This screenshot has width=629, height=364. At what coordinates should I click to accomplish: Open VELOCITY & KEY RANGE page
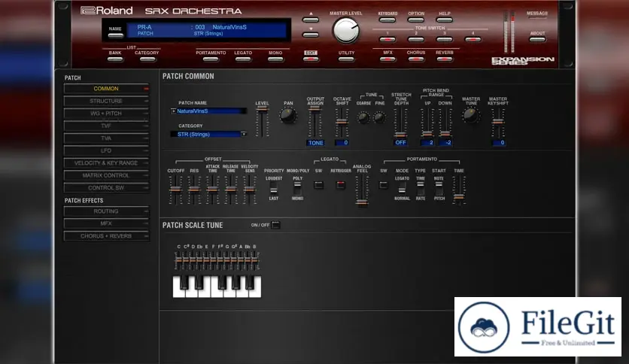106,163
